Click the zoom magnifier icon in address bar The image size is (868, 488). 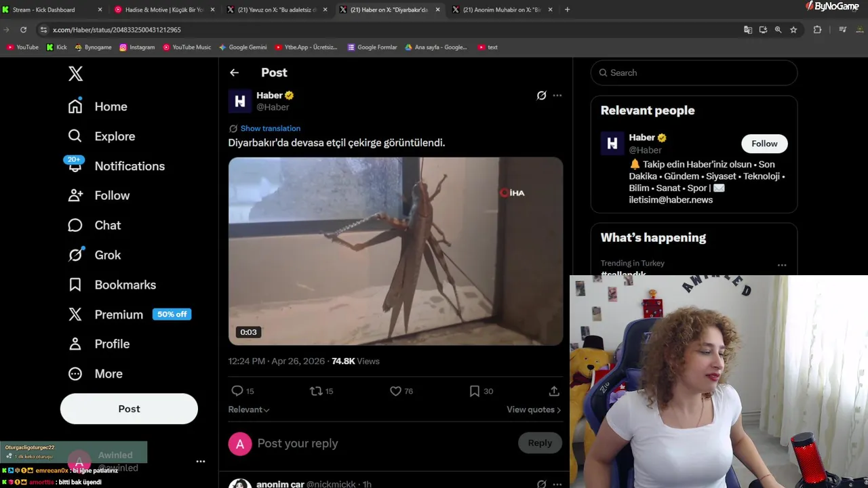coord(778,30)
